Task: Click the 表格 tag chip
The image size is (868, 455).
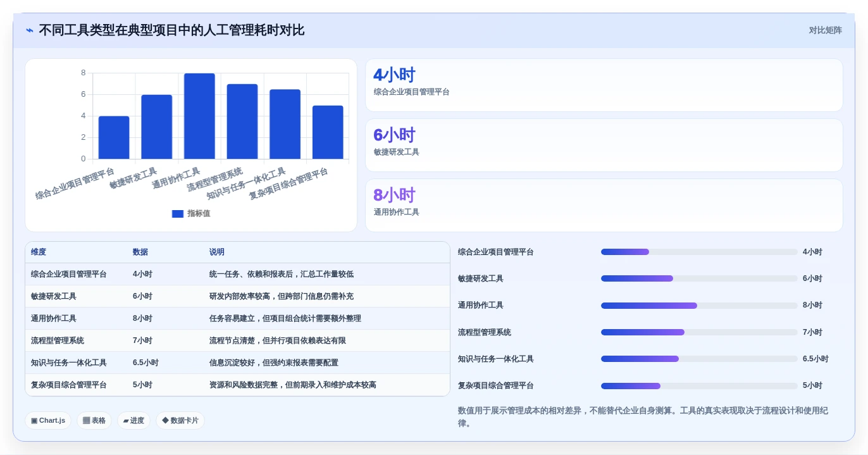Action: point(94,420)
